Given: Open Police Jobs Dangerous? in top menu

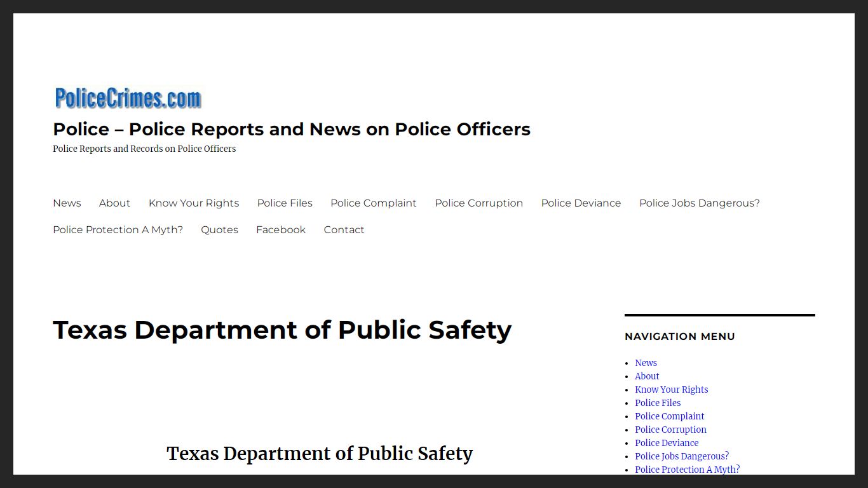Looking at the screenshot, I should [x=700, y=203].
